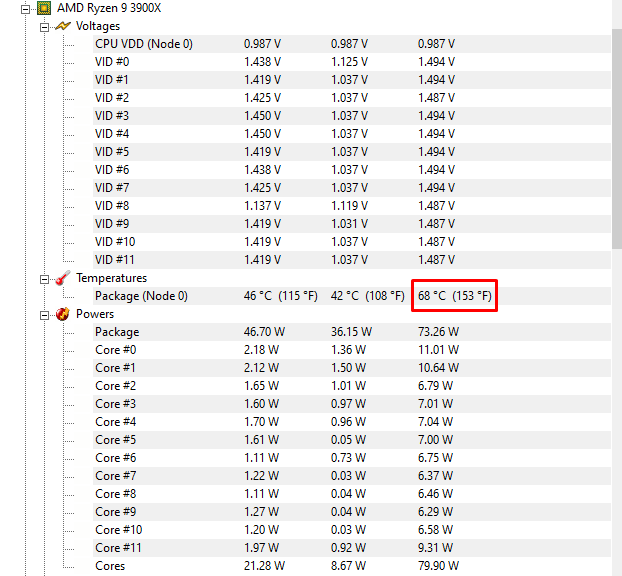
Task: Select the VID #8 row label
Action: point(112,206)
